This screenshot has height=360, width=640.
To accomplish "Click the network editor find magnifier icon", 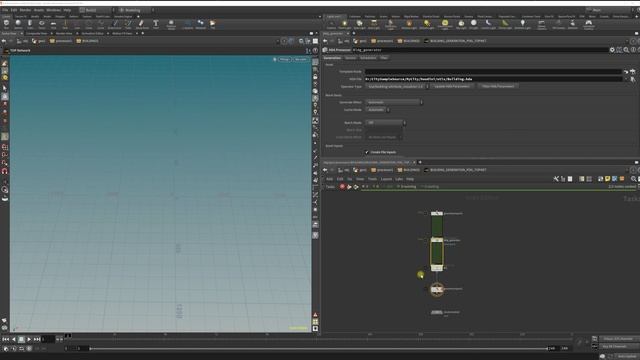I will [x=633, y=179].
